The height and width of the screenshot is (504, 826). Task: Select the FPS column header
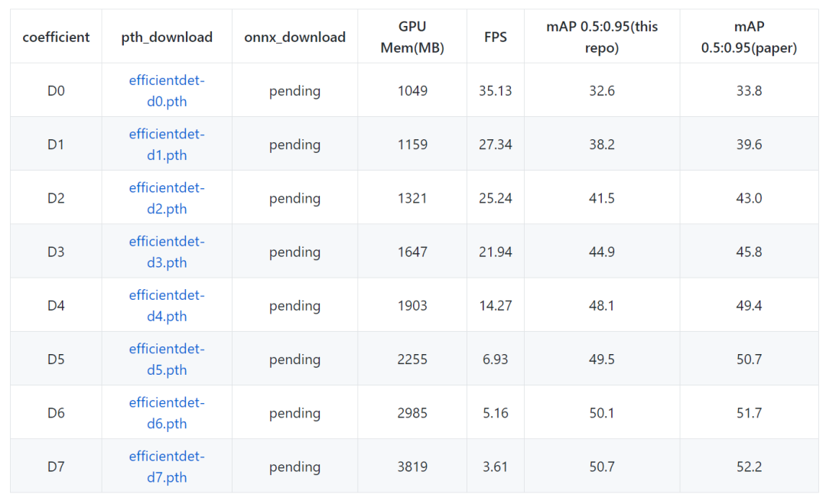point(496,37)
